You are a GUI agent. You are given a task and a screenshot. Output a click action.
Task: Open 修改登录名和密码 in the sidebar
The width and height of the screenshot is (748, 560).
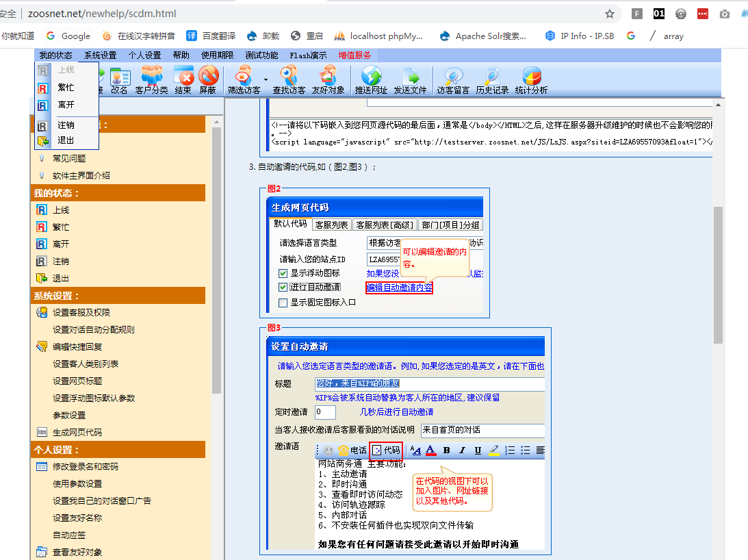click(86, 467)
